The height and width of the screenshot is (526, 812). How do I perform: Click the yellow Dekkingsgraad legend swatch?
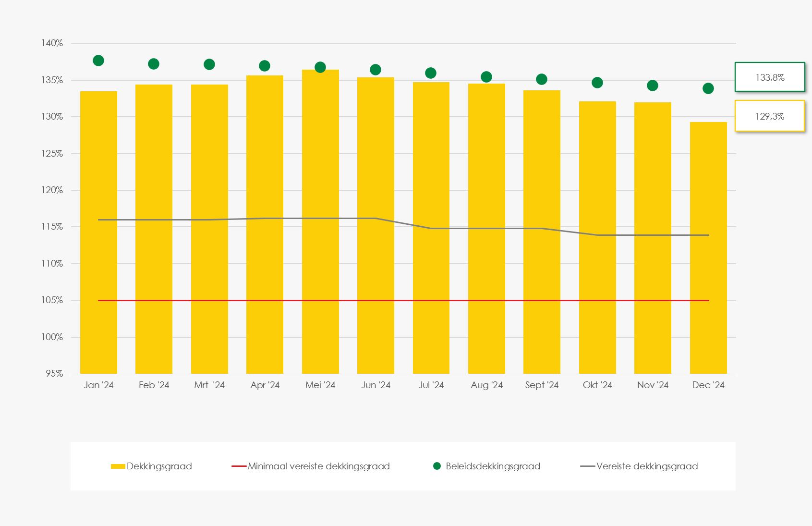[x=118, y=466]
